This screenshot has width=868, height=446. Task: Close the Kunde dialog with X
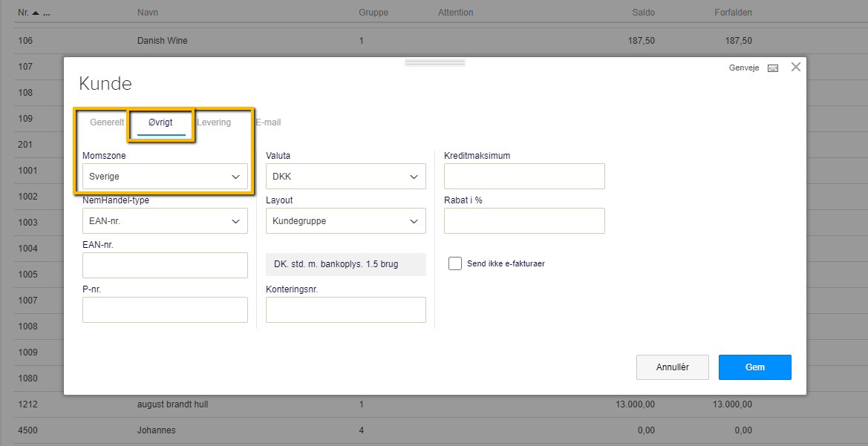click(796, 67)
